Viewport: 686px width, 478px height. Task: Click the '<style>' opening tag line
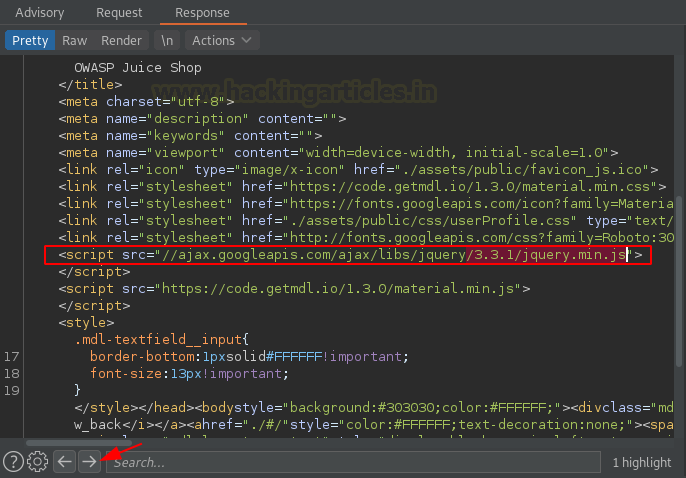click(86, 322)
